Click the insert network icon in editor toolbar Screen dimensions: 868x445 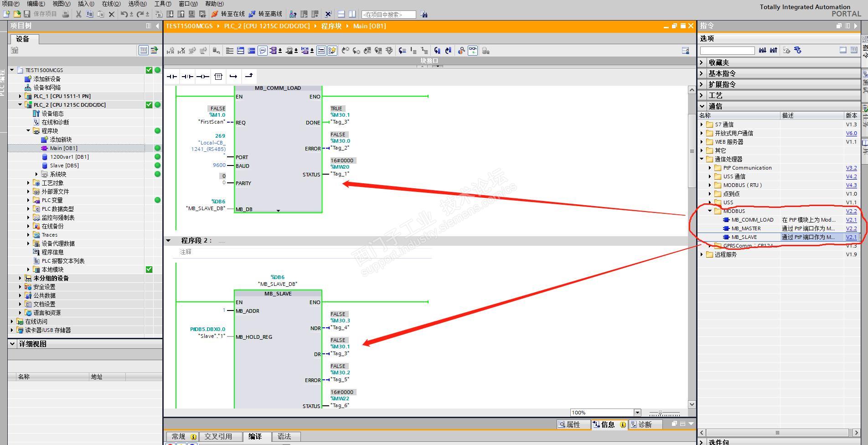(x=170, y=51)
